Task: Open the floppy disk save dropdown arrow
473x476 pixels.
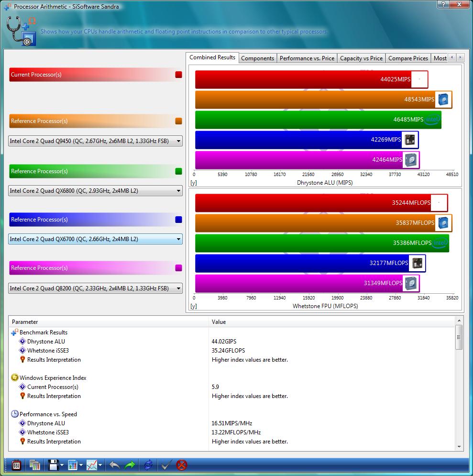Action: [62, 465]
